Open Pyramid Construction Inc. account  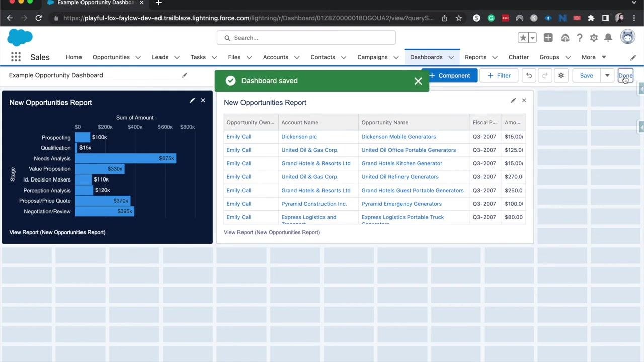(314, 204)
